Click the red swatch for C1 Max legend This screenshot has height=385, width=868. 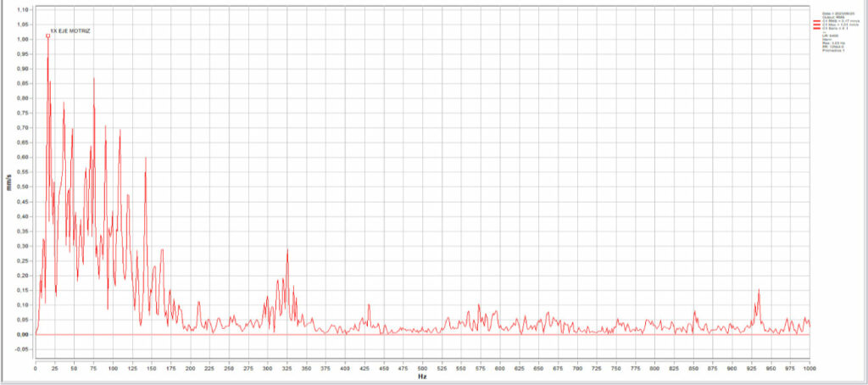tap(816, 25)
